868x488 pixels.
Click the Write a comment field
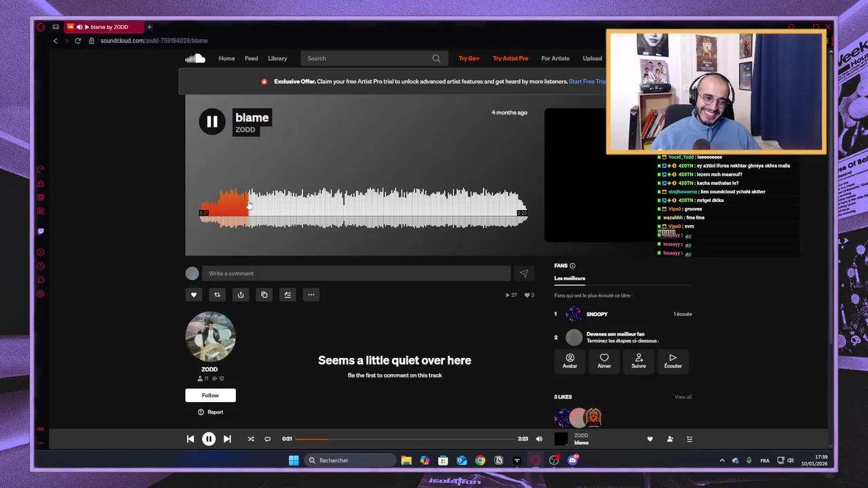coord(356,273)
